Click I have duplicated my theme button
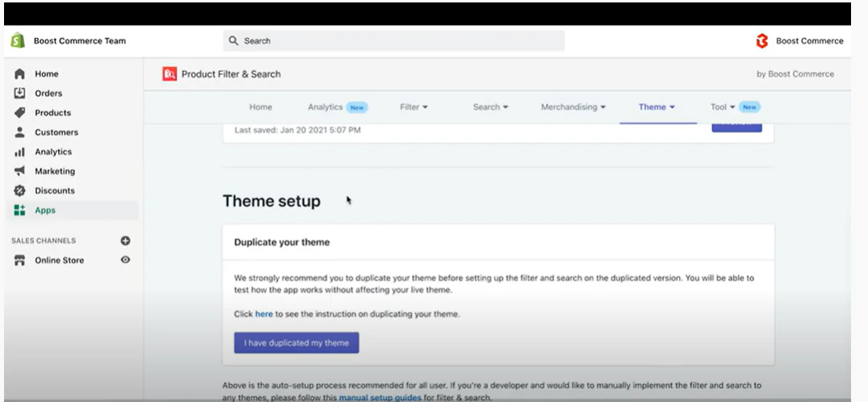 coord(296,343)
